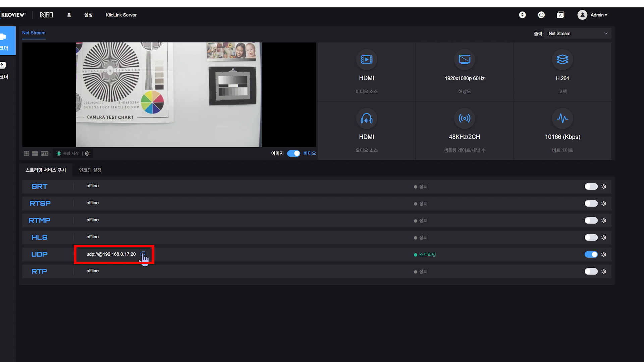This screenshot has height=362, width=644.
Task: Switch to the 인코딩 설정 tab
Action: pos(90,170)
